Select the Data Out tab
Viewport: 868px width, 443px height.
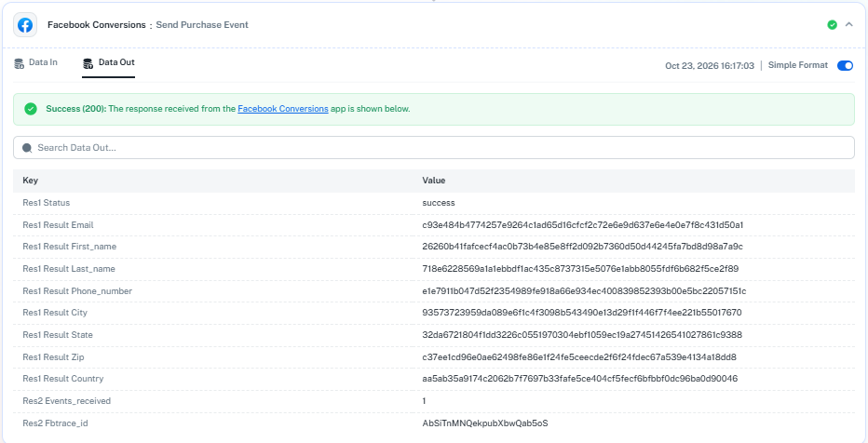[x=108, y=63]
